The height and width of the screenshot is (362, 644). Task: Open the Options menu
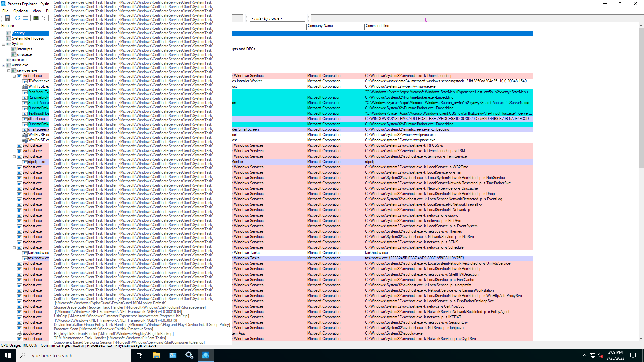coord(20,11)
